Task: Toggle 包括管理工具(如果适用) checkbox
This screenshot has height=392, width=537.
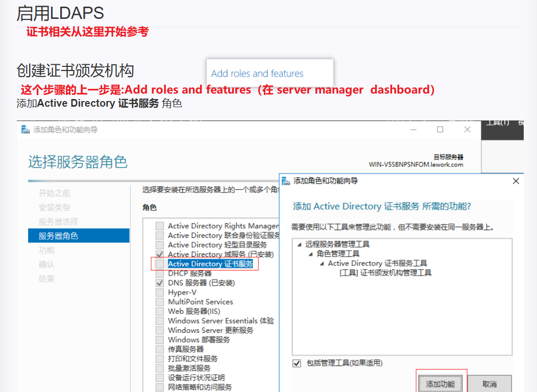Action: [x=297, y=363]
